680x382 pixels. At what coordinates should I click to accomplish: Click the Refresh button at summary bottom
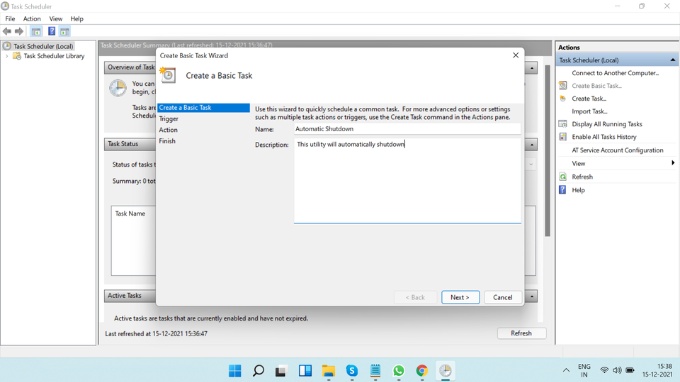click(x=521, y=333)
